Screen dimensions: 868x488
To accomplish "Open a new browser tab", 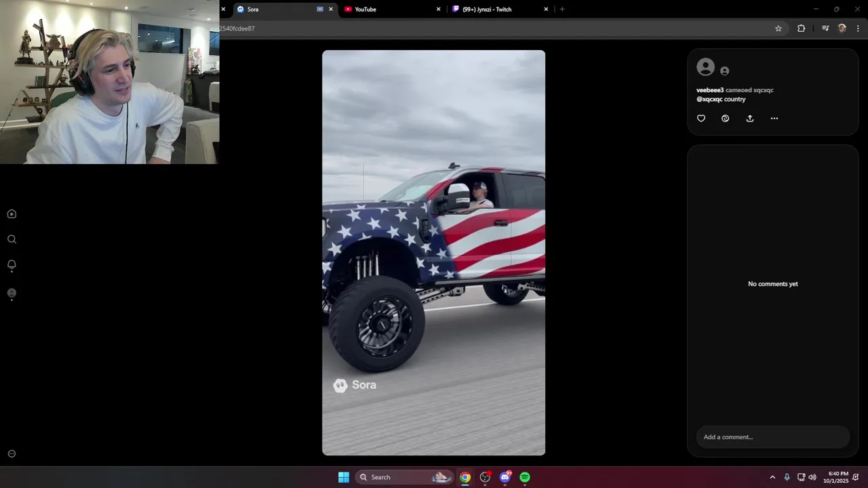I will [x=562, y=9].
